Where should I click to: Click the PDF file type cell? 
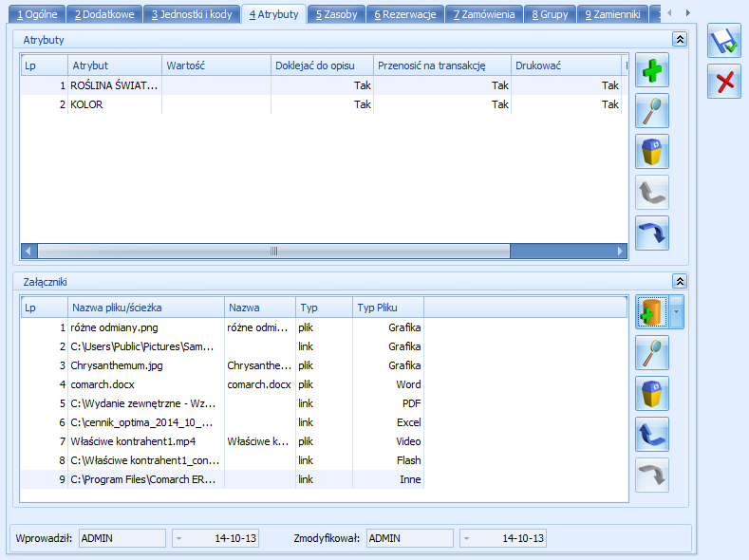pos(388,403)
